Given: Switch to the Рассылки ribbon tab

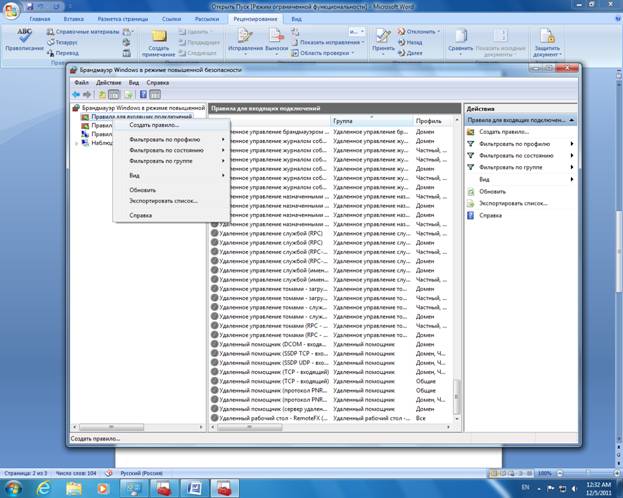Looking at the screenshot, I should tap(207, 19).
